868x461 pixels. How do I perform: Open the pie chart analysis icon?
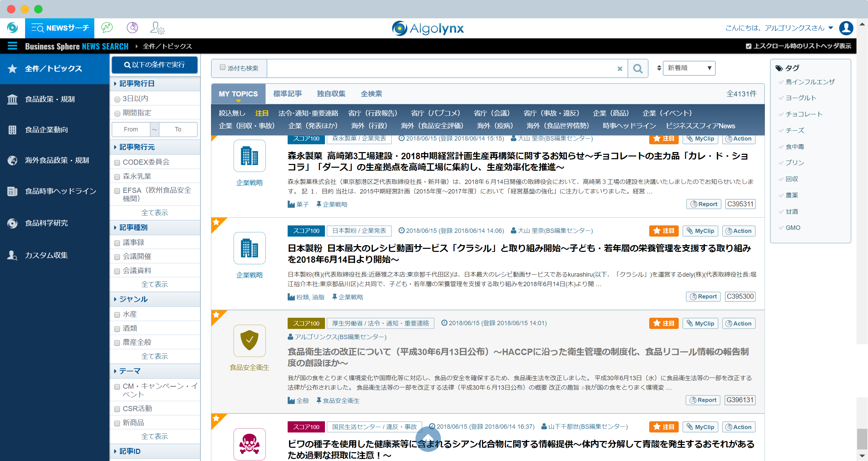(x=132, y=27)
